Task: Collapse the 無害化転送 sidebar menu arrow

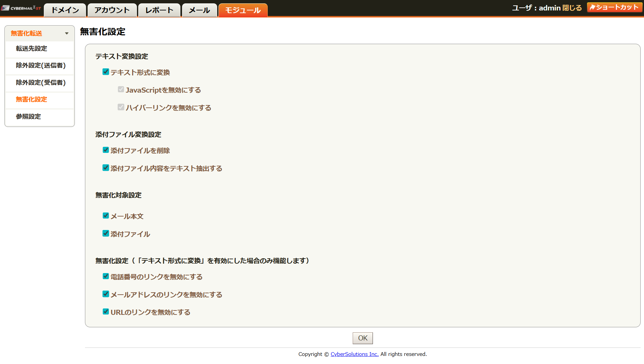Action: (x=66, y=33)
